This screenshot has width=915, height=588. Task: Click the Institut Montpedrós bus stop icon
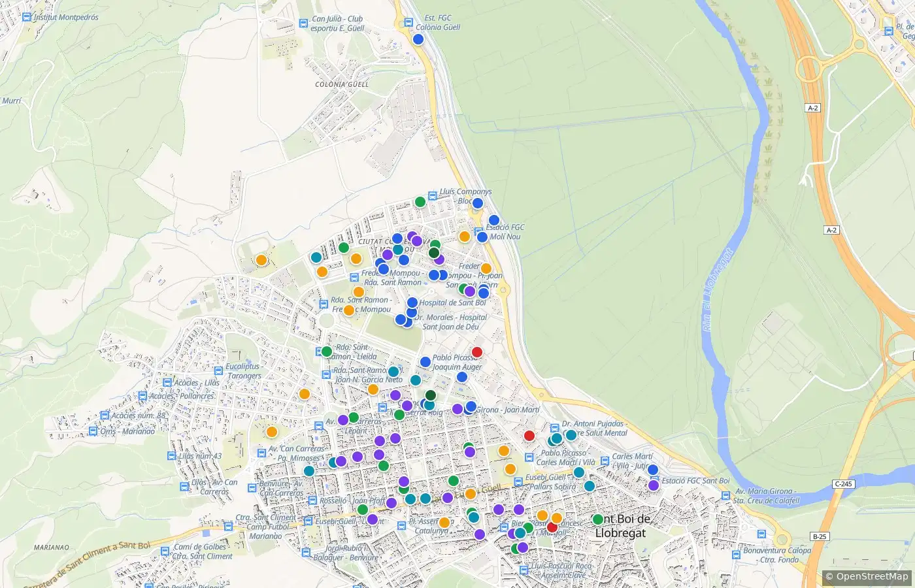[x=26, y=18]
